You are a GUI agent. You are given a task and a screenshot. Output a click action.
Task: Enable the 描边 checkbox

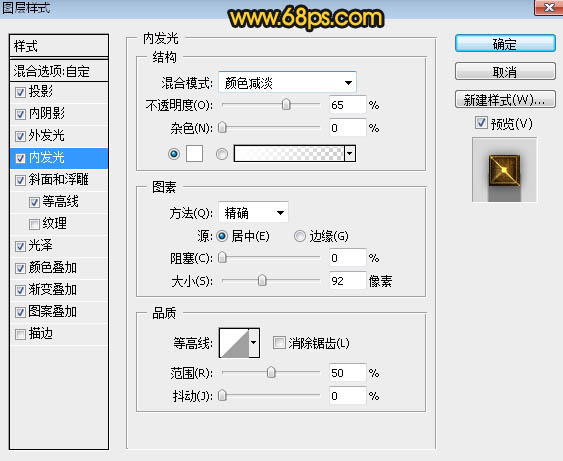pyautogui.click(x=20, y=334)
